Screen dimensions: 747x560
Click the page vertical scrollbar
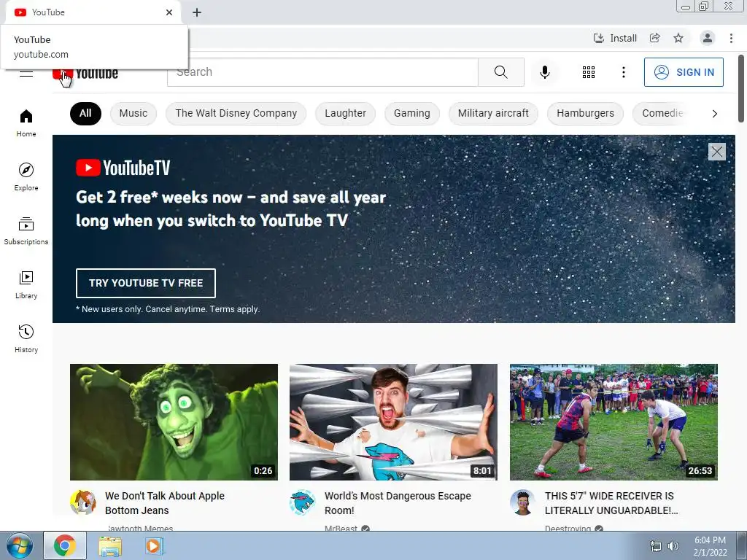(x=741, y=90)
